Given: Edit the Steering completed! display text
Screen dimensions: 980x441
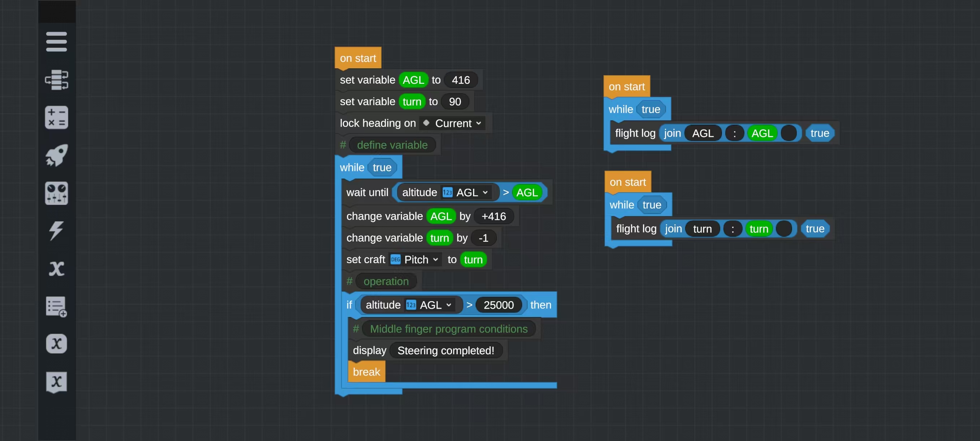Looking at the screenshot, I should pos(446,350).
